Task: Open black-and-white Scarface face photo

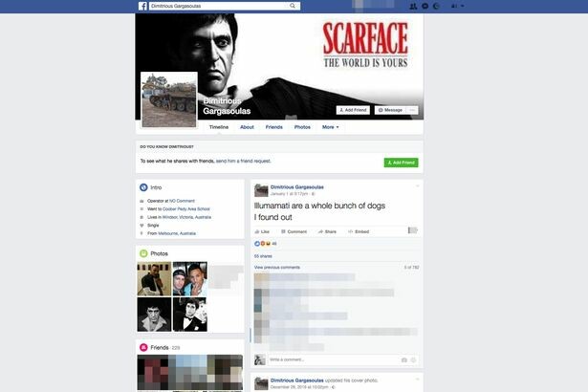Action: click(x=154, y=315)
